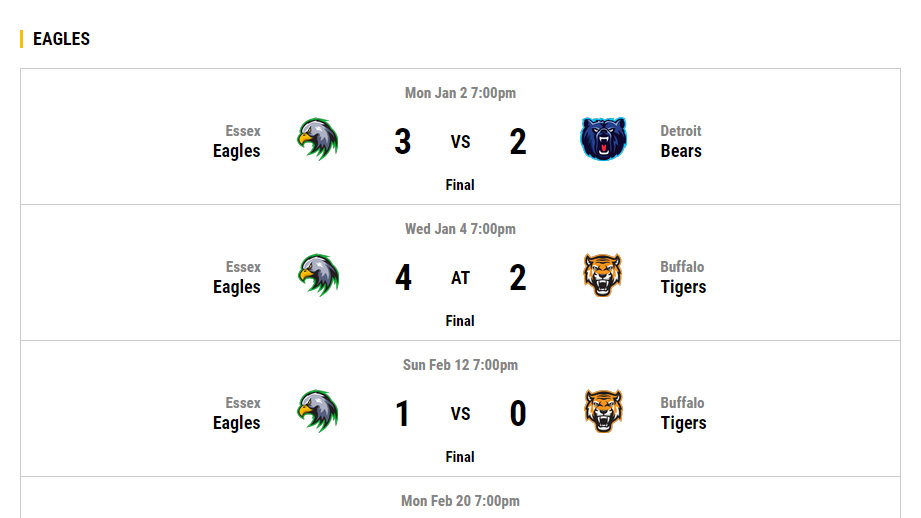The image size is (921, 518).
Task: Click Final status of Feb 12 game
Action: [x=460, y=457]
